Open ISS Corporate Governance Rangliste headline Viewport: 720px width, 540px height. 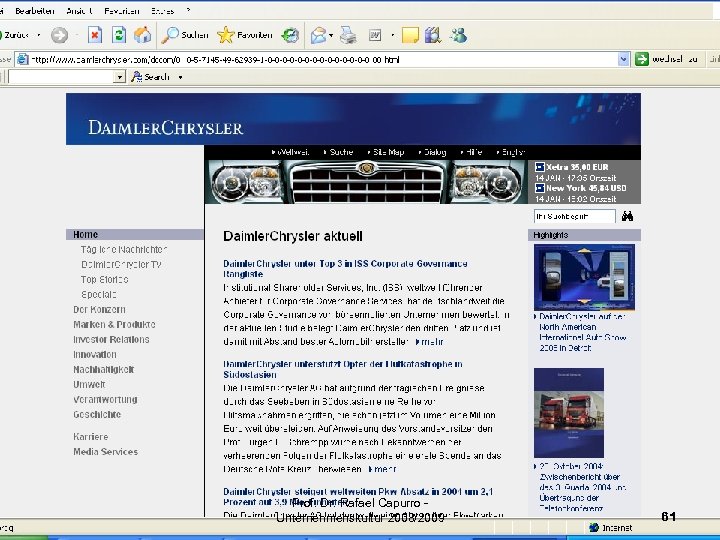coord(345,269)
